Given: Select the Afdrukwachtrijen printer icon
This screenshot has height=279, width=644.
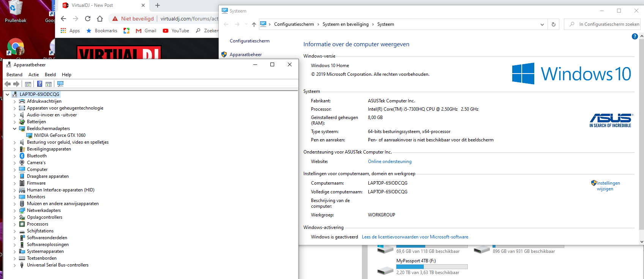Looking at the screenshot, I should (x=22, y=101).
